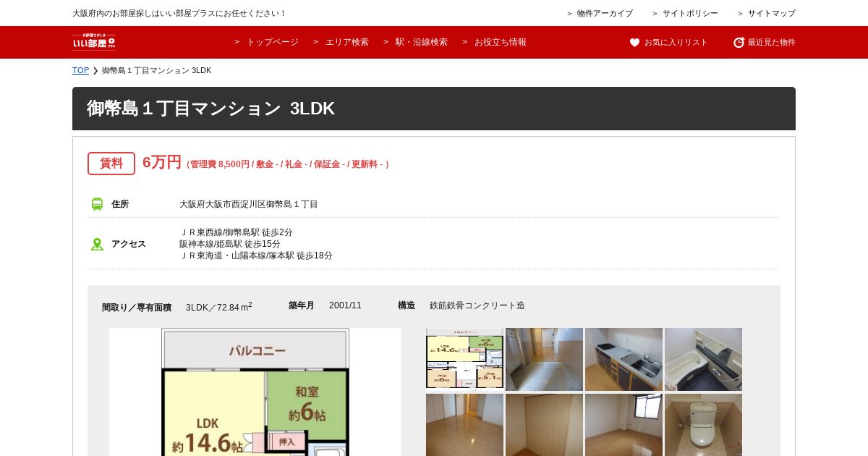The width and height of the screenshot is (868, 456).
Task: Click the green map pin icon beside アクセス
Action: (x=97, y=244)
